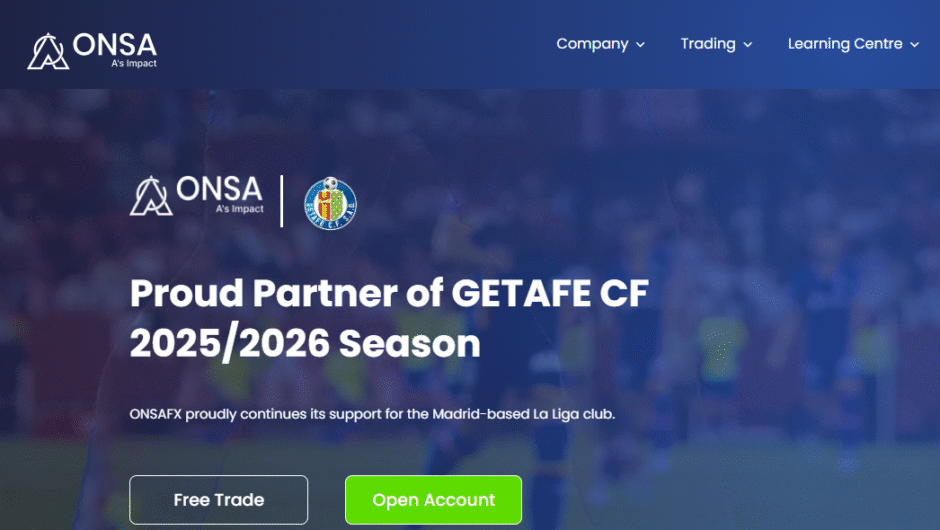Viewport: 940px width, 530px height.
Task: Open the Learning Centre menu
Action: coord(853,44)
